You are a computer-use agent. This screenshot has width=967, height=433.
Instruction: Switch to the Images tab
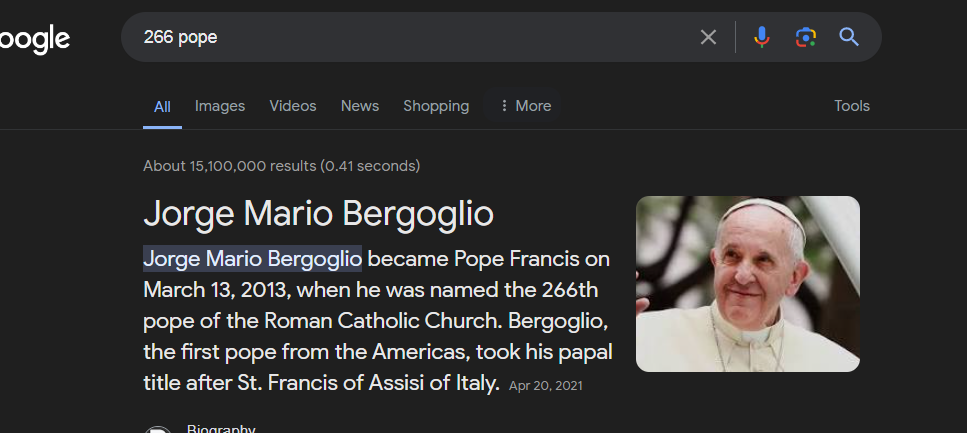tap(220, 106)
